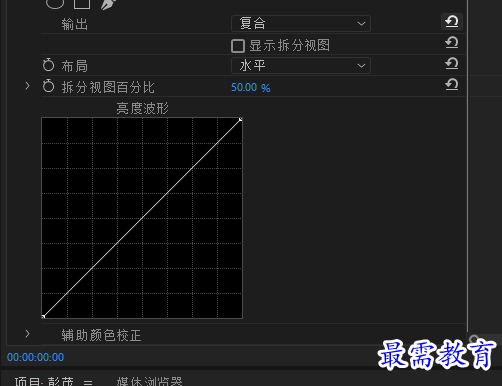Select the rectangle mask tool
The width and height of the screenshot is (502, 386).
(82, 3)
